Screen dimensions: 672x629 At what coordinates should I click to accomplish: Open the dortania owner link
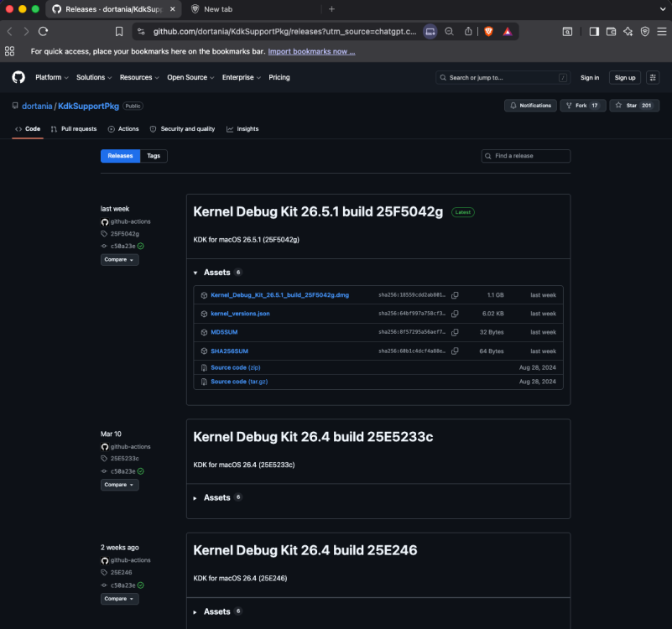37,106
